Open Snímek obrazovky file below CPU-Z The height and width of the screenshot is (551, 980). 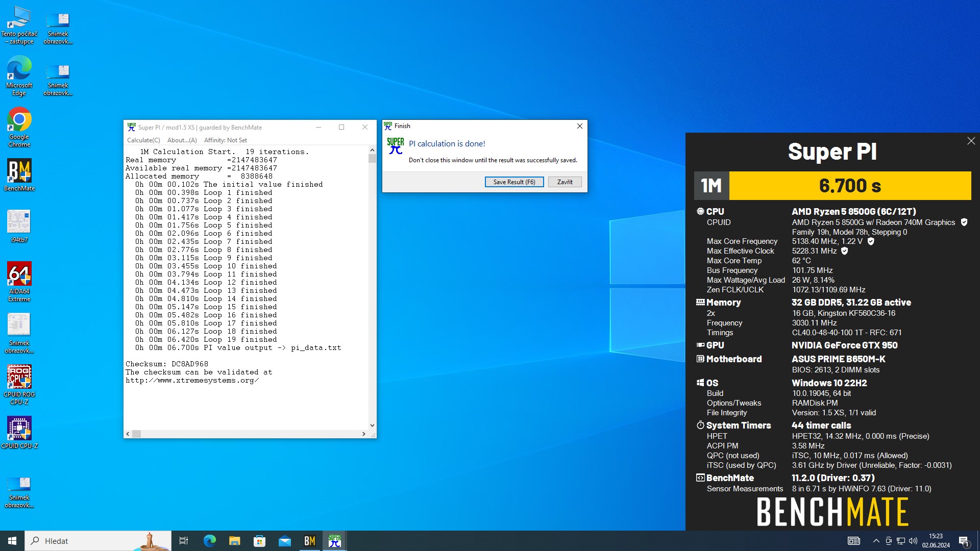(19, 491)
